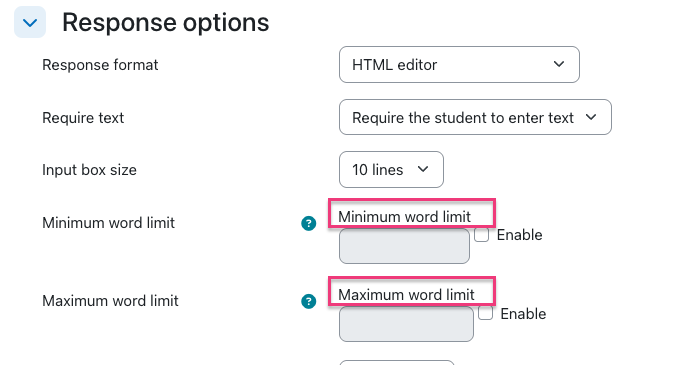Click the left Response format field label

click(x=100, y=65)
